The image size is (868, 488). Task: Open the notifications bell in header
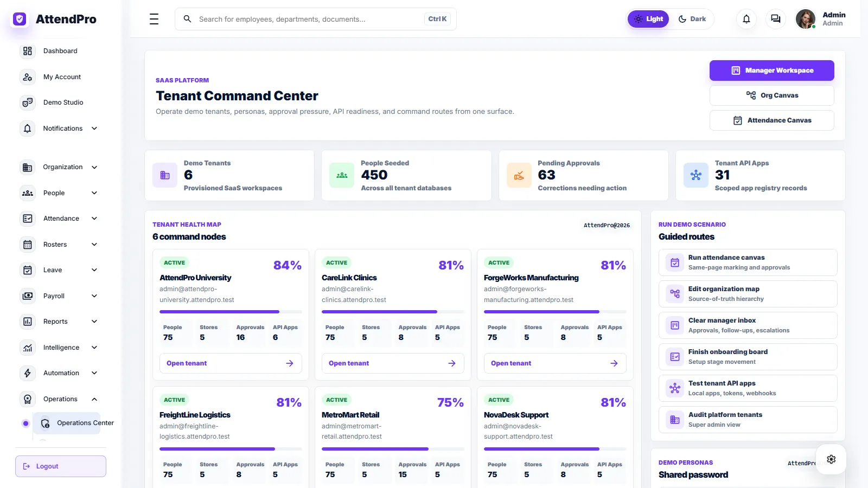pos(746,19)
